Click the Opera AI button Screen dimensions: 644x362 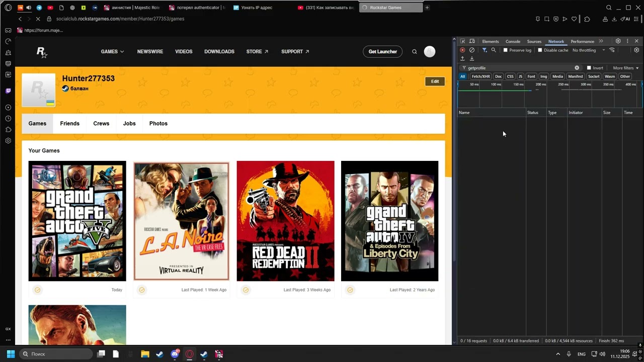(x=625, y=19)
